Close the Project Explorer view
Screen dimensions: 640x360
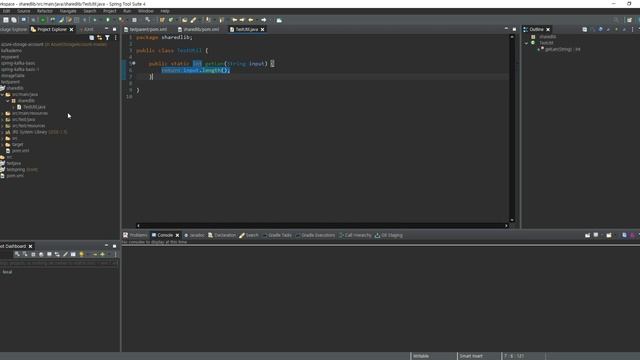71,29
